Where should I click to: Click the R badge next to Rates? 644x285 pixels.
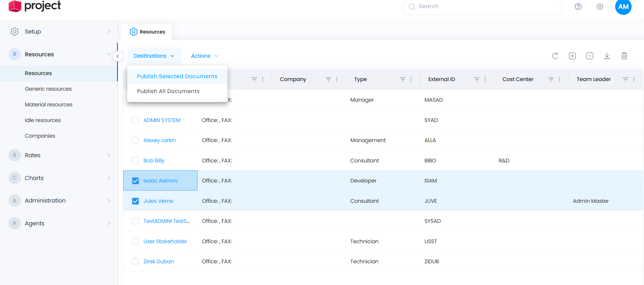point(15,155)
